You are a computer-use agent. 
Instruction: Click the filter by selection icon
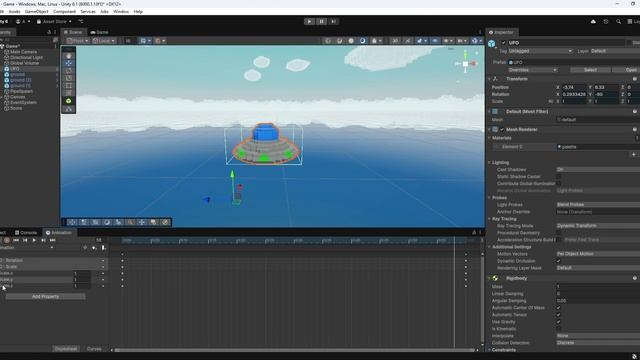coord(85,248)
